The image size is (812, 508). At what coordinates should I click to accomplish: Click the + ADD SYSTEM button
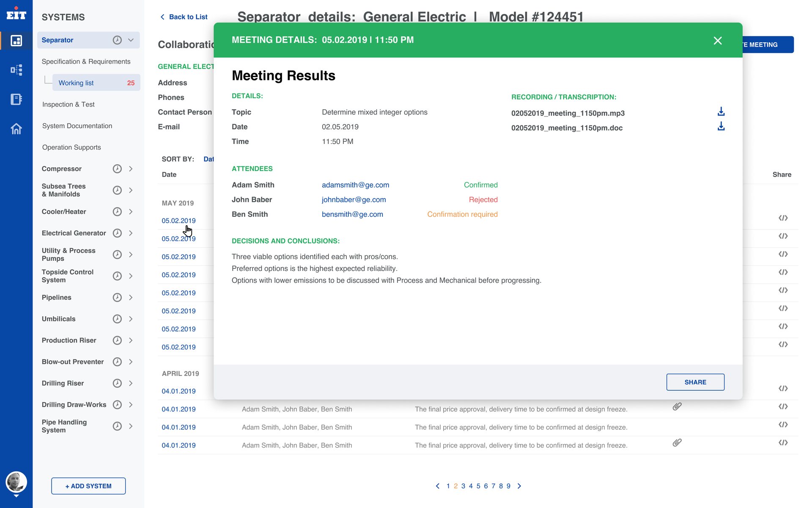(88, 486)
